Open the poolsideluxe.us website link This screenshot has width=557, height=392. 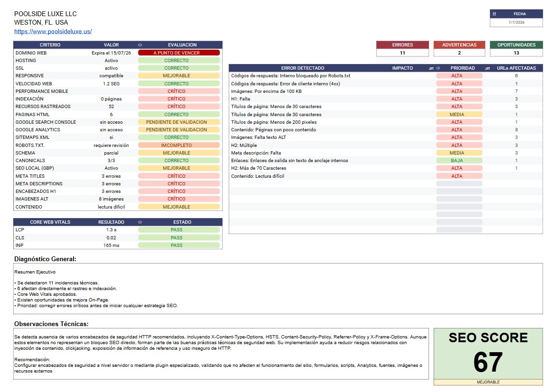click(x=53, y=32)
